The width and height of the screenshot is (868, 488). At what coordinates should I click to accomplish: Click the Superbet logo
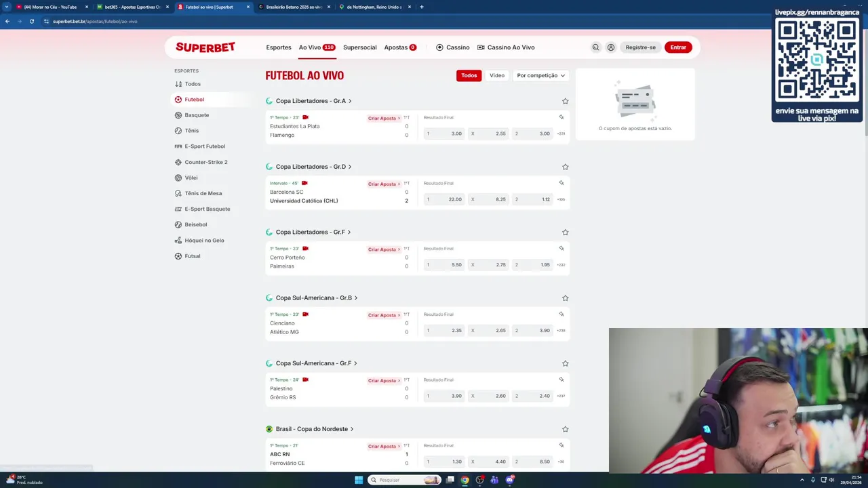pyautogui.click(x=205, y=47)
